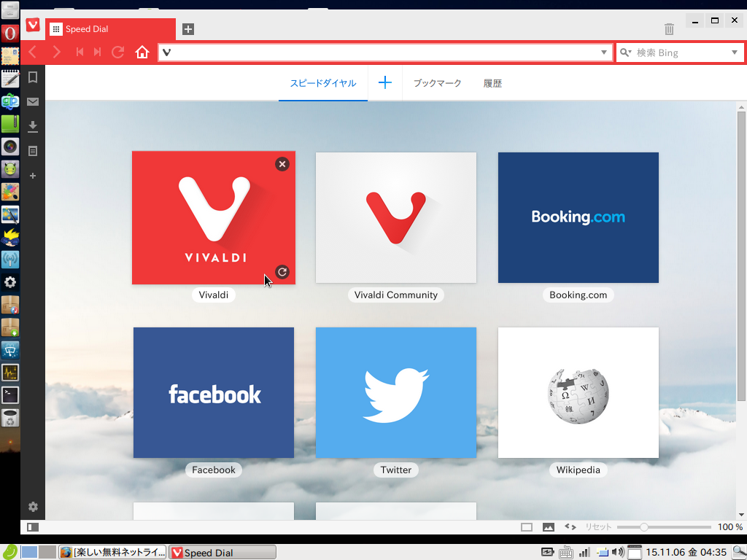Choose search engine via magnifier dropdown

tap(625, 52)
